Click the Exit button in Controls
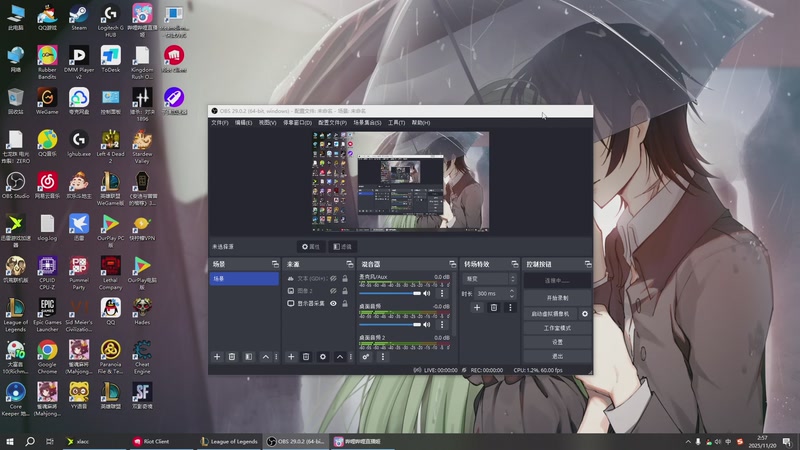 [x=557, y=356]
